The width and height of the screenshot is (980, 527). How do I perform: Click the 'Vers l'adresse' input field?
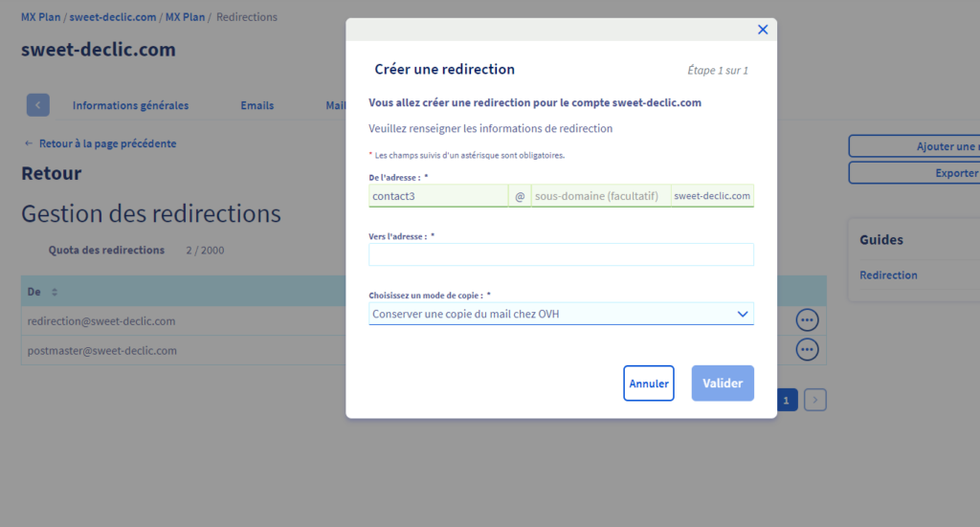pos(561,254)
